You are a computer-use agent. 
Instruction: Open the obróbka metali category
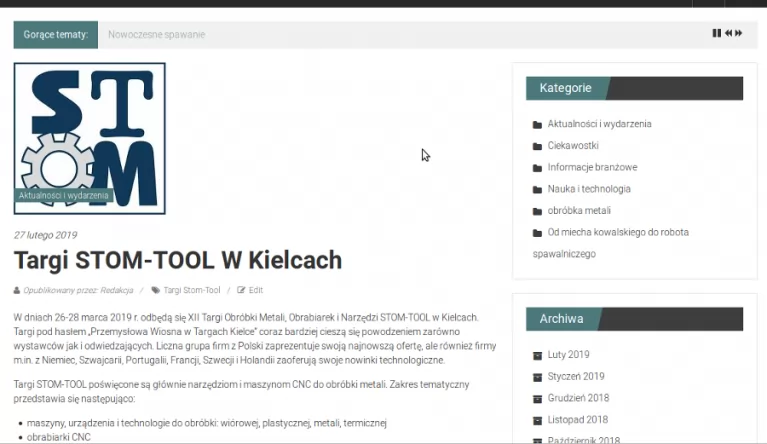point(579,210)
